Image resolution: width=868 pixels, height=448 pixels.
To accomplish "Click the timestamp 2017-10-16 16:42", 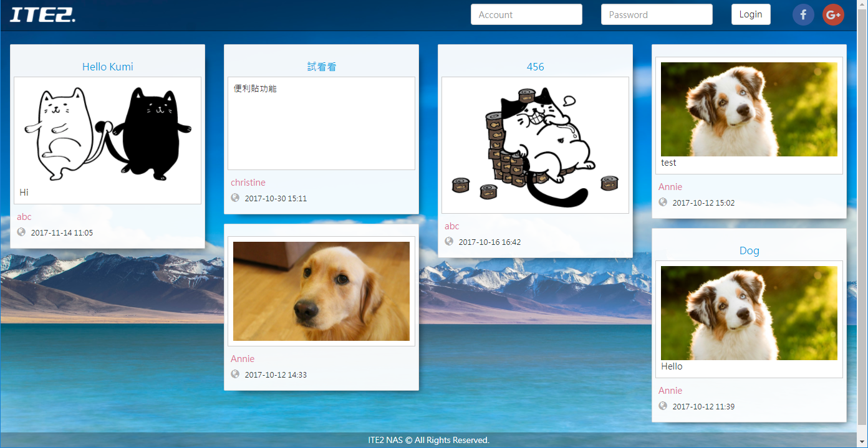I will click(489, 242).
